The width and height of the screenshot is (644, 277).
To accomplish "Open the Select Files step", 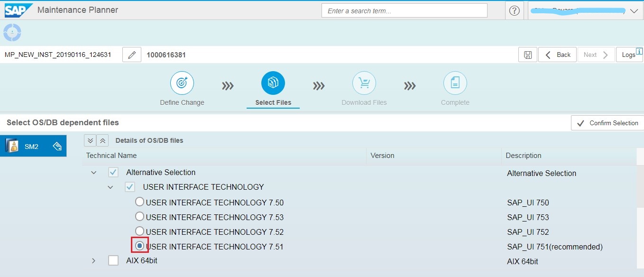I will [273, 82].
